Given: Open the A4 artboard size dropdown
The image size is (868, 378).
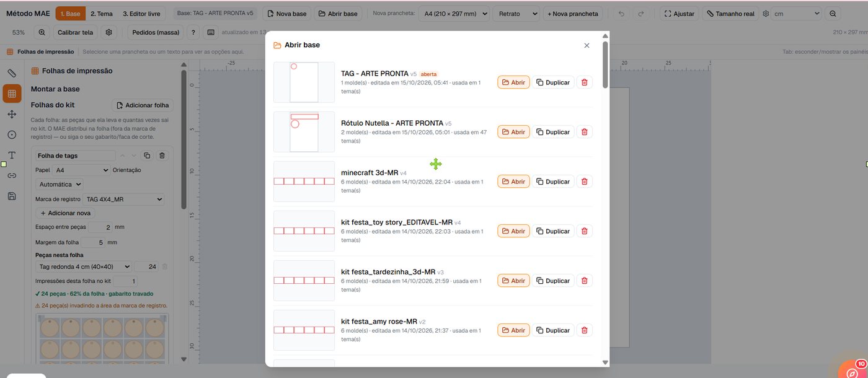Looking at the screenshot, I should (454, 14).
